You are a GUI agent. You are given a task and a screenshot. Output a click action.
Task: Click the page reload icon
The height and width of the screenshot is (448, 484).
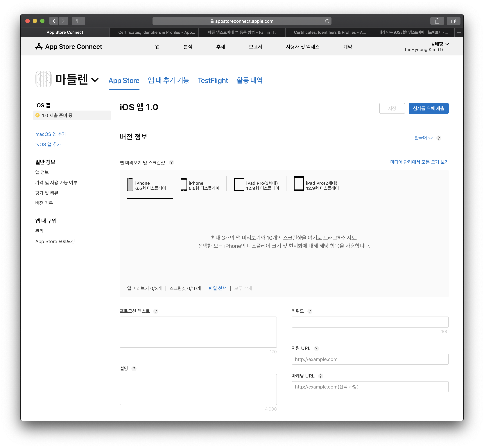coord(327,21)
